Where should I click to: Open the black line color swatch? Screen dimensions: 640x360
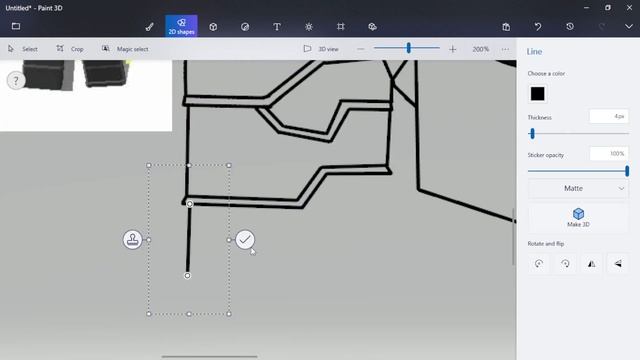pyautogui.click(x=537, y=94)
